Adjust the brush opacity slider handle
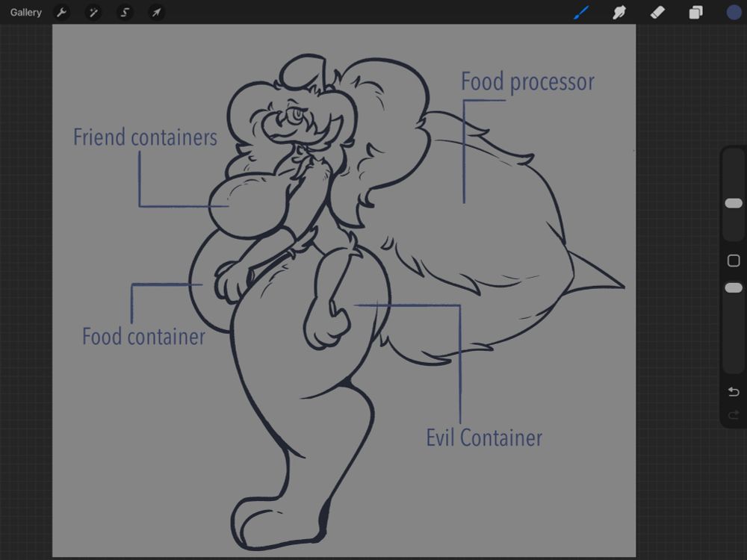Viewport: 747px width, 560px height. (x=734, y=287)
